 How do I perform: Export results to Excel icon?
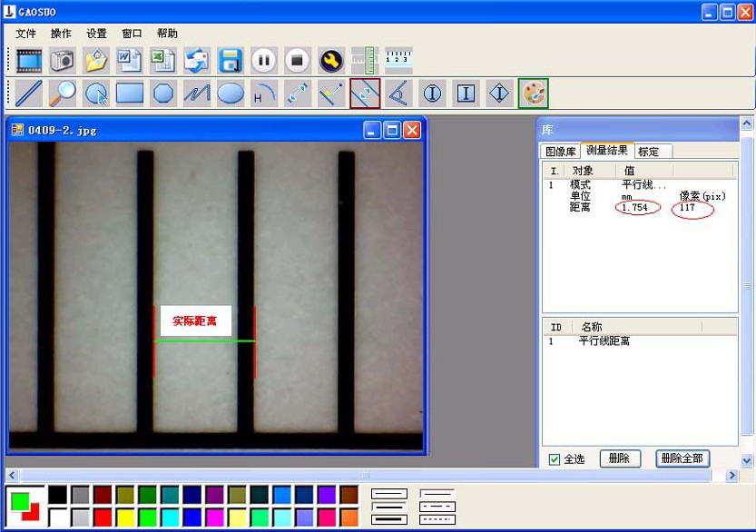pyautogui.click(x=163, y=60)
